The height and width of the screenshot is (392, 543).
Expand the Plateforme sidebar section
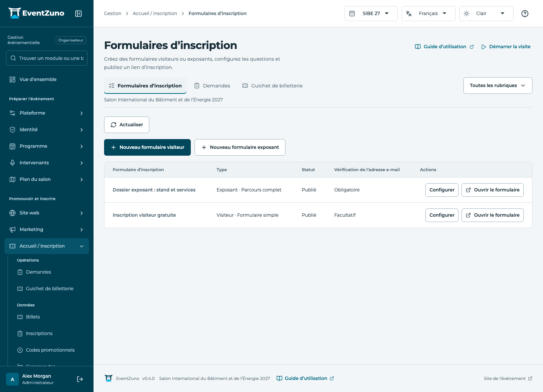tap(47, 113)
